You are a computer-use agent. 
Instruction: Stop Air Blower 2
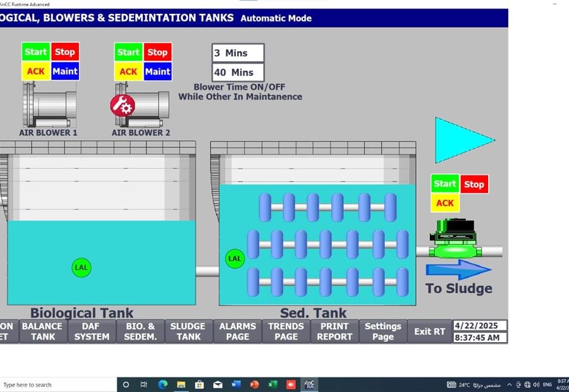tap(157, 52)
